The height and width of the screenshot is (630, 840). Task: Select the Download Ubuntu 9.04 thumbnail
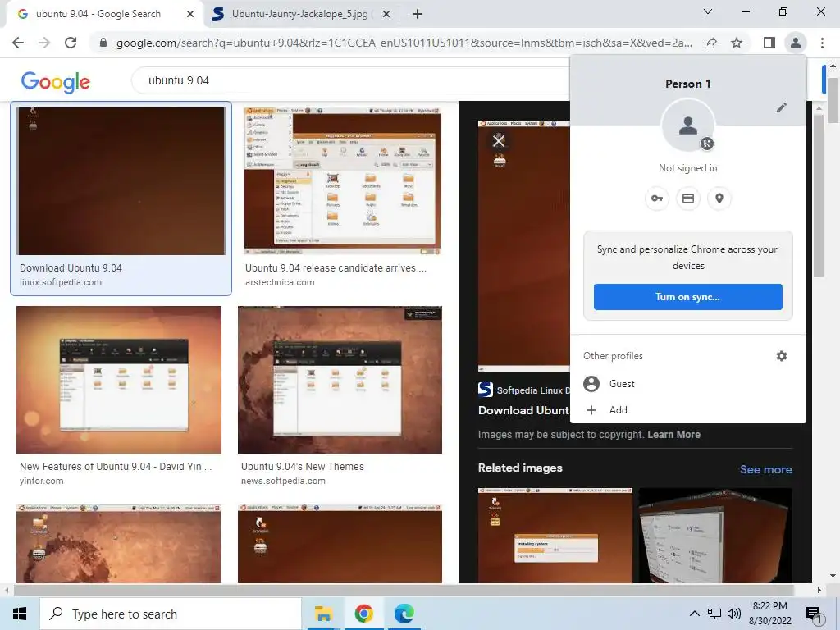tap(121, 181)
